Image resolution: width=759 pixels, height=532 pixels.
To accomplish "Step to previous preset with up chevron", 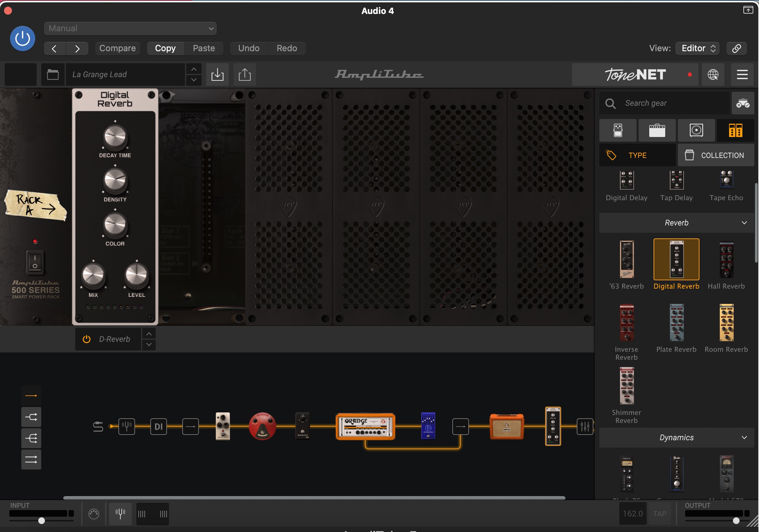I will point(194,69).
